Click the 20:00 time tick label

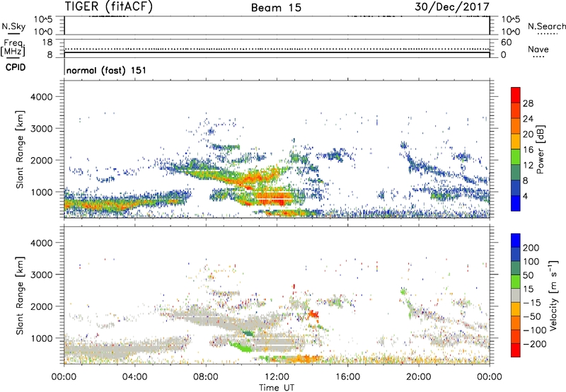[418, 377]
